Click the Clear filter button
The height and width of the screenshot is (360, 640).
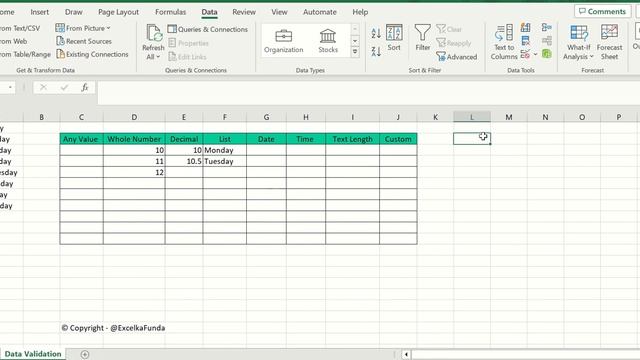pyautogui.click(x=449, y=29)
